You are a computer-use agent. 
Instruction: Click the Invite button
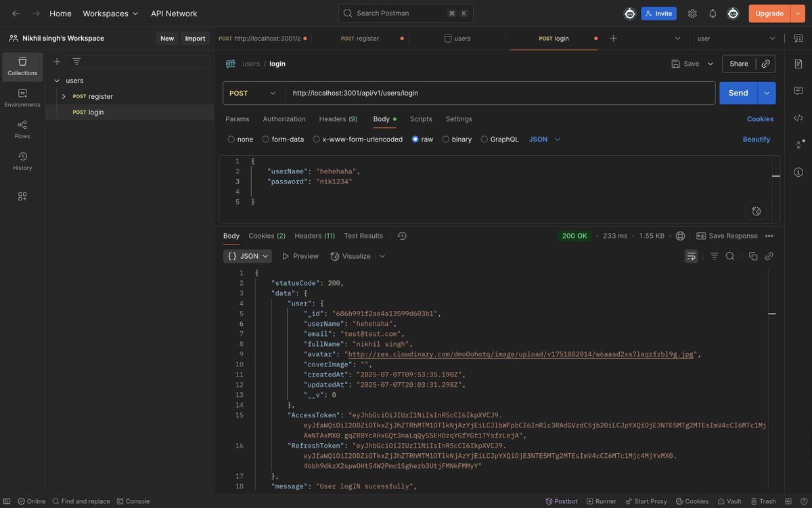tap(658, 14)
